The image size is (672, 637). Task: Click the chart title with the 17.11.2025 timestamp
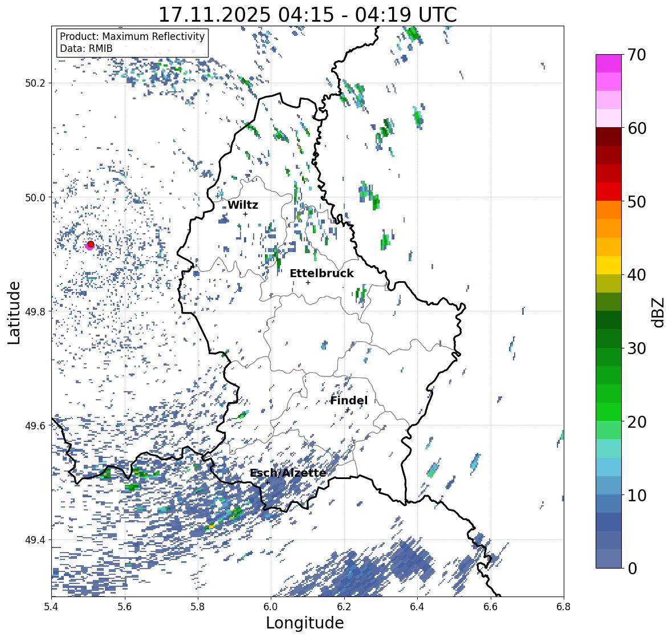[x=308, y=15]
